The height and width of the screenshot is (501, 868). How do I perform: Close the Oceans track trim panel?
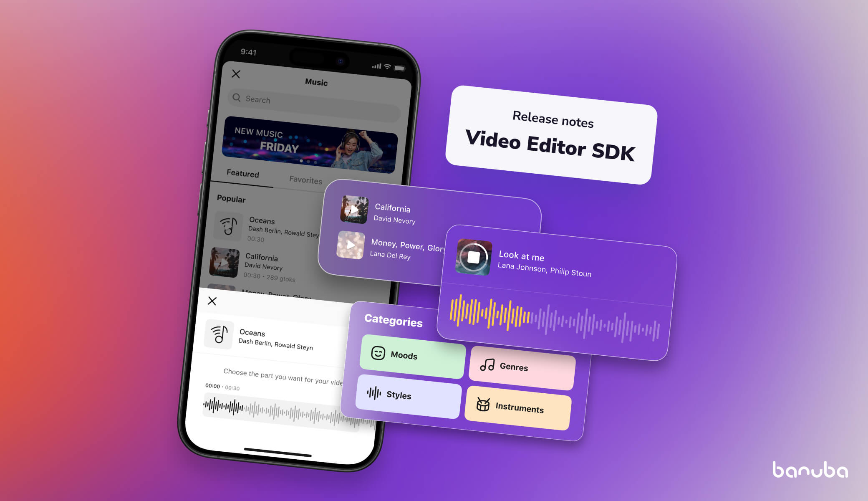213,301
